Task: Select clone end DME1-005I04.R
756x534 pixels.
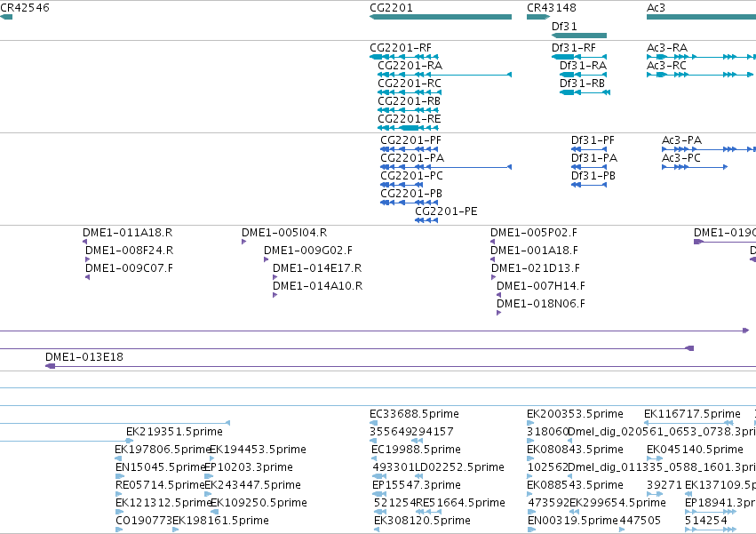Action: pyautogui.click(x=244, y=242)
